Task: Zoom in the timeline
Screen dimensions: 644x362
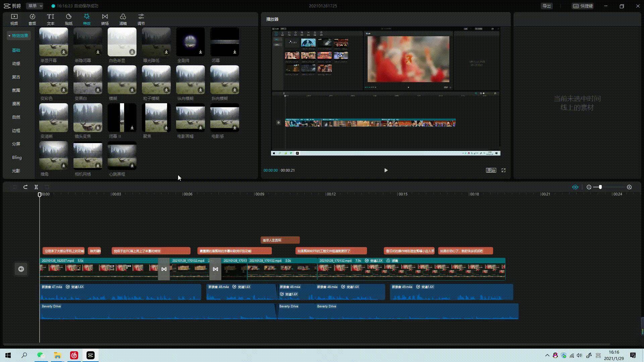Action: [629, 187]
